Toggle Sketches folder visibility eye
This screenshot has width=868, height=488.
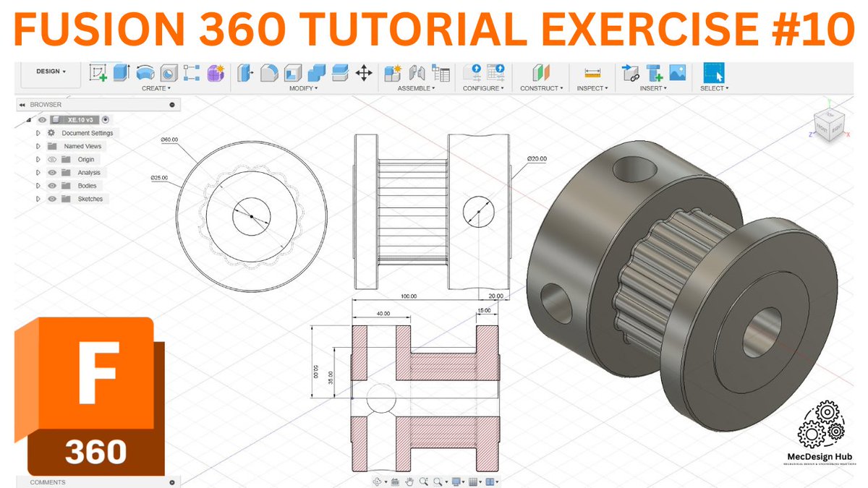tap(52, 199)
